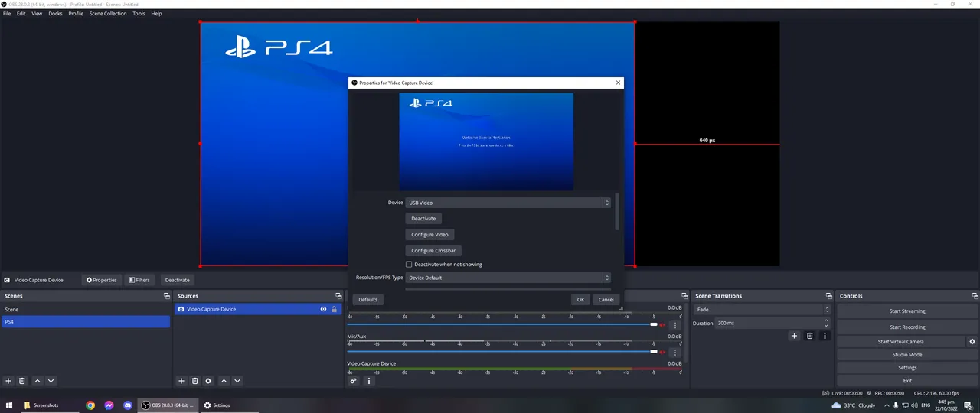
Task: Toggle lock on Video Capture Device source
Action: click(334, 309)
